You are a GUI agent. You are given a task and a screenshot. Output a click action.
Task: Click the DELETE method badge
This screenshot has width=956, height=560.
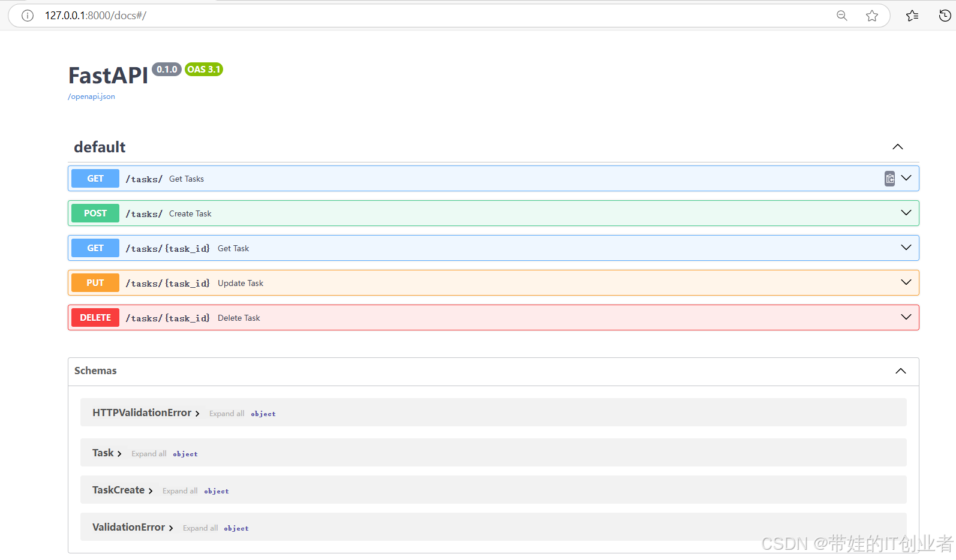click(95, 318)
